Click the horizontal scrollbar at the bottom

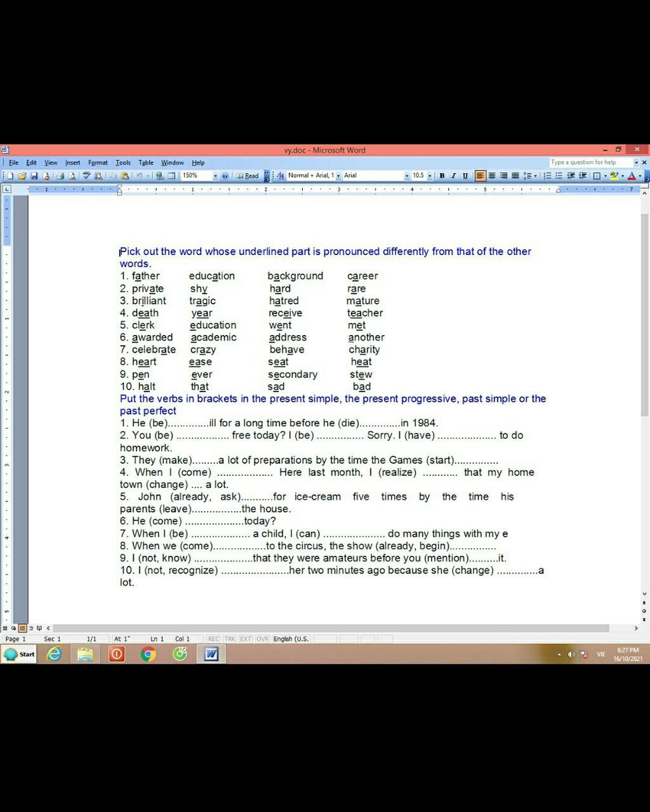[x=331, y=628]
